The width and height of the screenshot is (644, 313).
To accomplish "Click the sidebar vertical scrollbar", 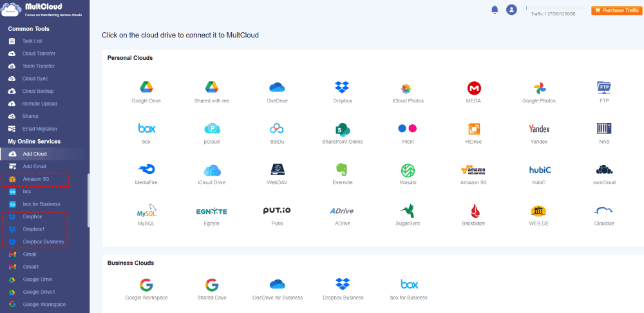I will (x=88, y=200).
